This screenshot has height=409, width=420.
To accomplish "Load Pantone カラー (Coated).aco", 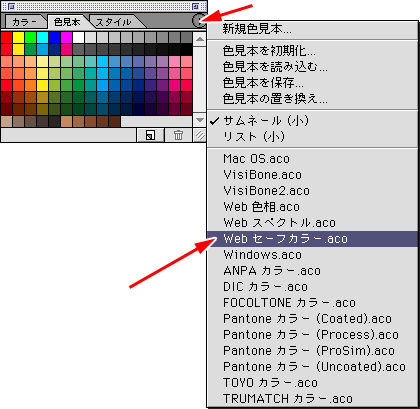I will (312, 319).
